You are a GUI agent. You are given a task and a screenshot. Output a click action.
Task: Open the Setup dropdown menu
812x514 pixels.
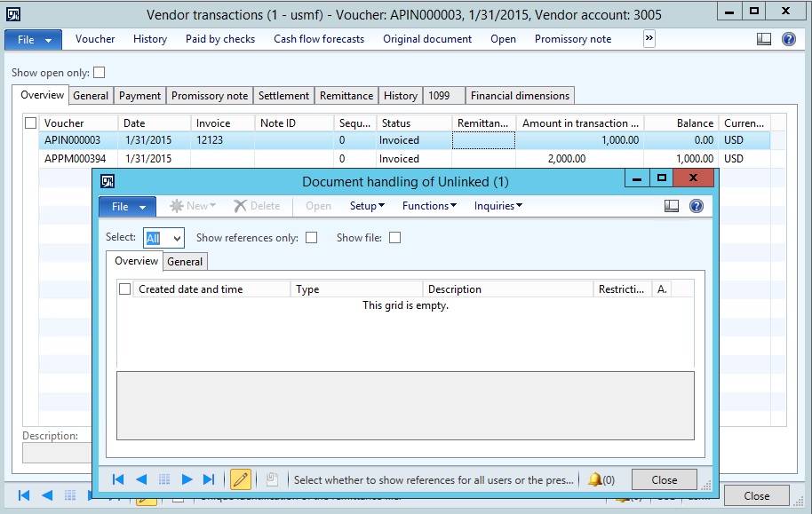point(366,206)
